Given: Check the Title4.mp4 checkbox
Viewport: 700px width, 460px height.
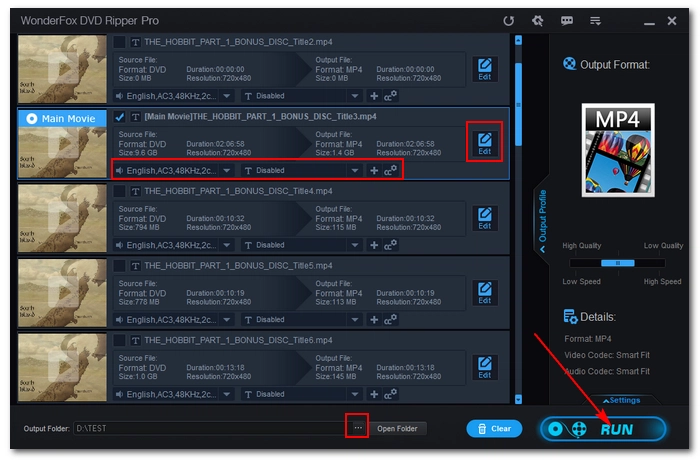Looking at the screenshot, I should [x=119, y=191].
